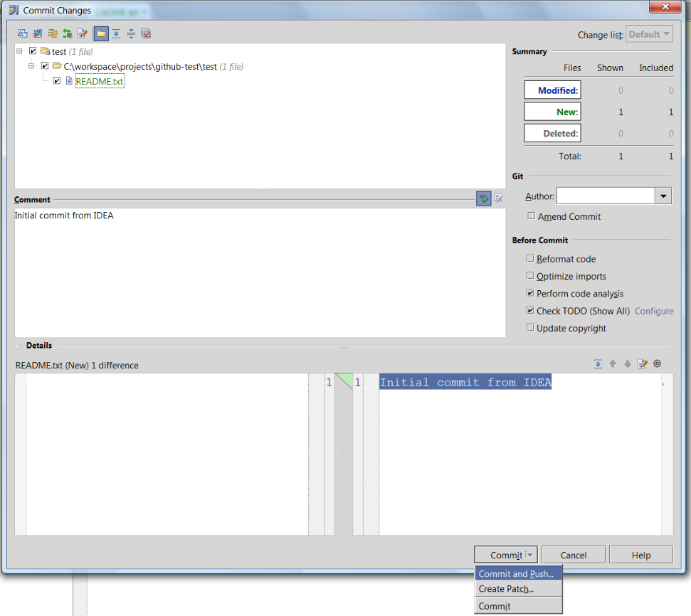Click the 'Initial commit from IDEA' line in the diff pane
The height and width of the screenshot is (616, 691).
(465, 382)
